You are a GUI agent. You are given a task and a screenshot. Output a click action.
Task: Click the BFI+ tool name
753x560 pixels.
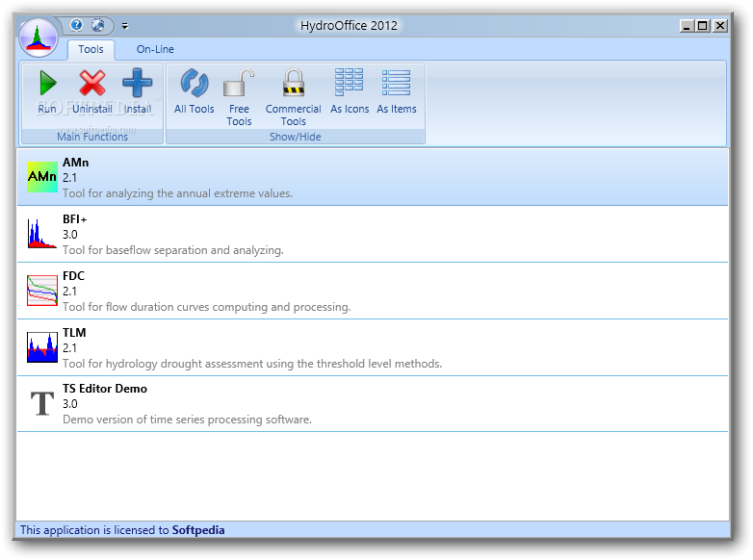[x=75, y=219]
